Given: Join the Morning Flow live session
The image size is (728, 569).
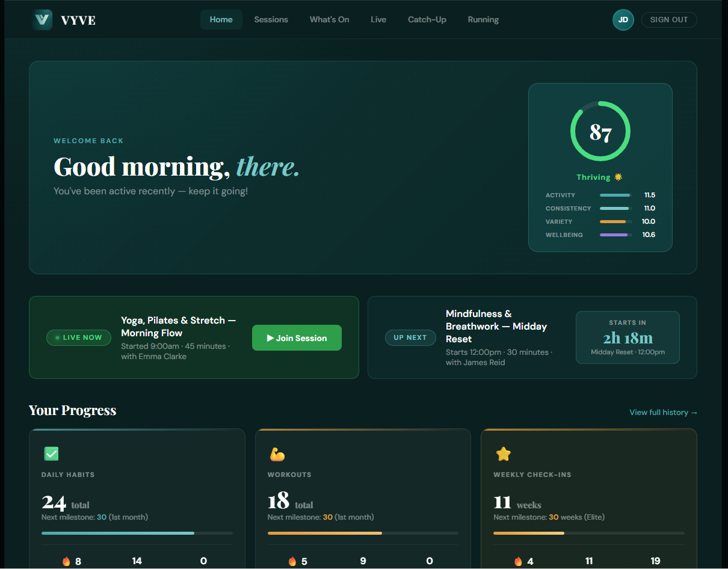Looking at the screenshot, I should pyautogui.click(x=297, y=338).
